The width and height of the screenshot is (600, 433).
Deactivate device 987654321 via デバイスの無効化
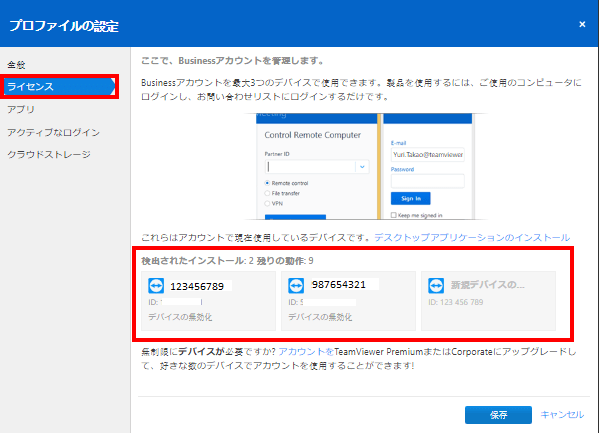320,317
